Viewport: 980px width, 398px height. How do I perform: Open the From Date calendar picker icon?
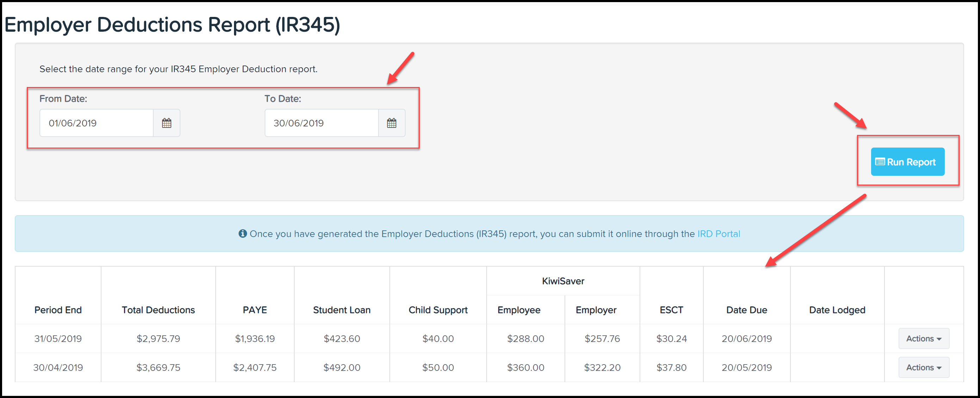167,123
